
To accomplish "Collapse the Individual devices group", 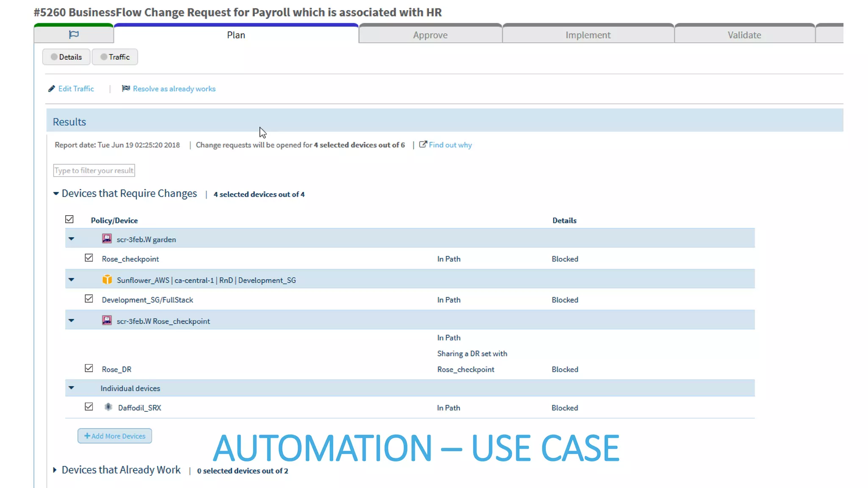I will pyautogui.click(x=71, y=388).
